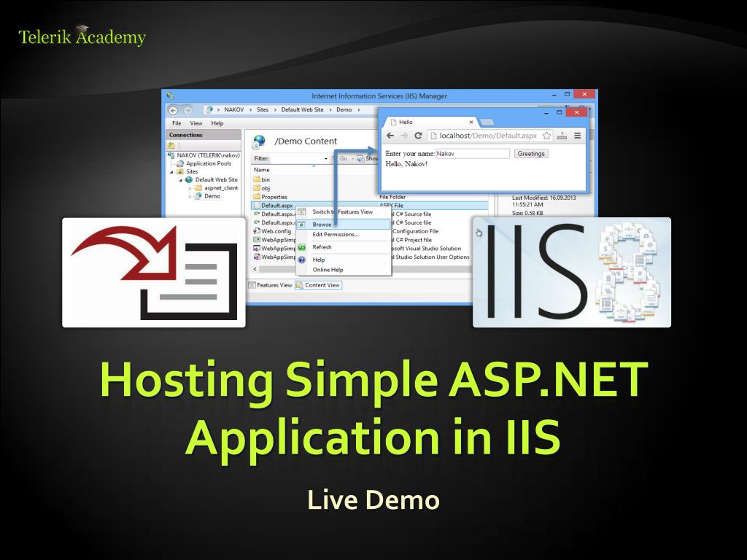Click the Connections panel toolbar connect icon
This screenshot has width=747, height=560.
[171, 145]
